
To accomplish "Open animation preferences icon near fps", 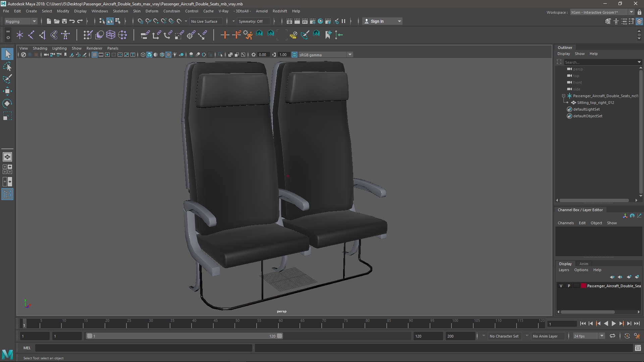I will coord(637,336).
